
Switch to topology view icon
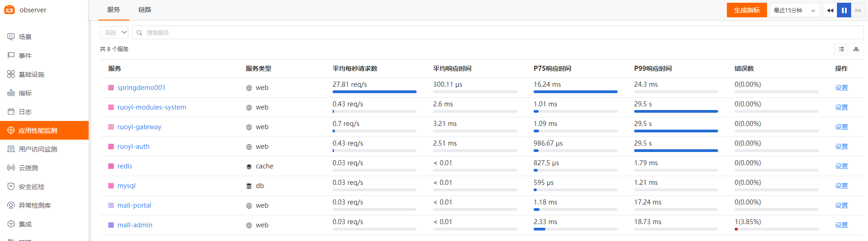click(x=856, y=49)
